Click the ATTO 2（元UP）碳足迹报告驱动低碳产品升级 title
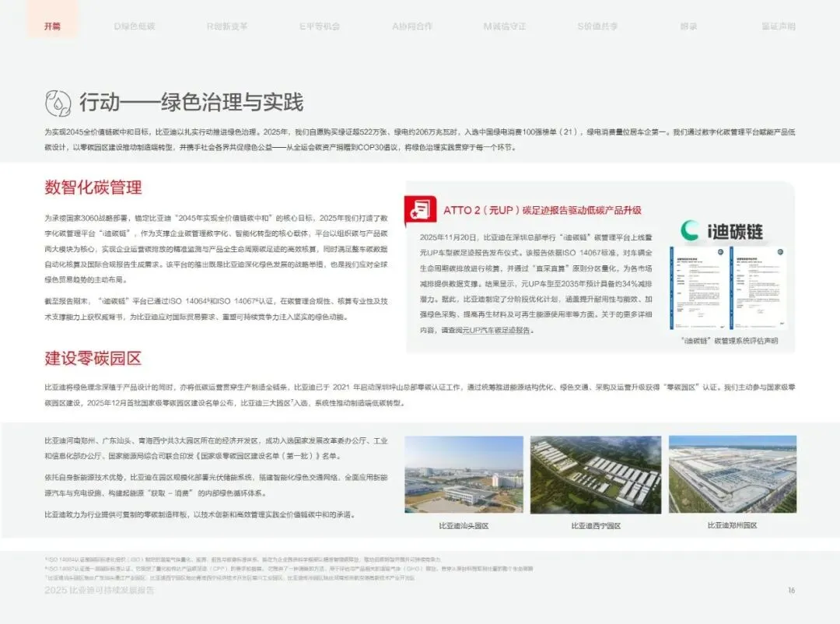The width and height of the screenshot is (840, 624). [542, 210]
